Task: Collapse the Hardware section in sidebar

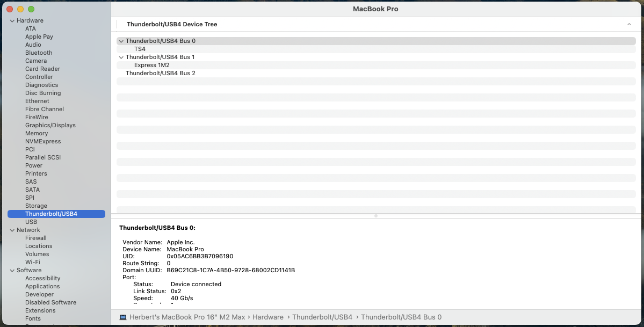Action: pos(12,20)
